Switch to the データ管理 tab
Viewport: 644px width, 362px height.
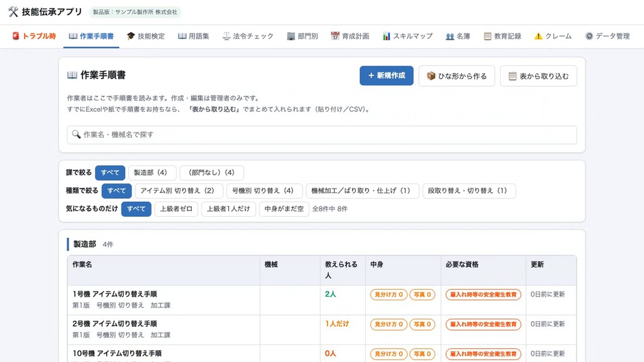point(608,36)
